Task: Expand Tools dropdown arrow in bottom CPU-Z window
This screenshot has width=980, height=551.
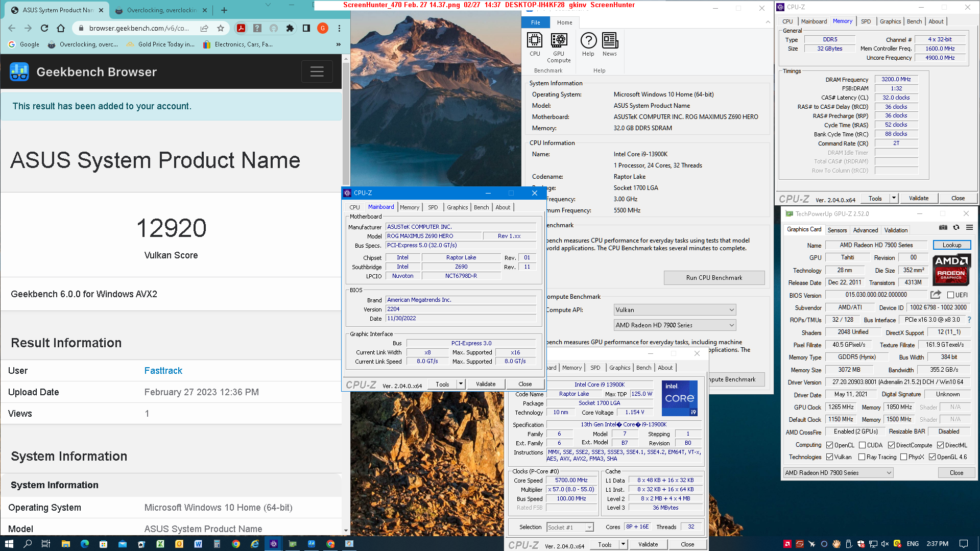Action: click(x=623, y=544)
